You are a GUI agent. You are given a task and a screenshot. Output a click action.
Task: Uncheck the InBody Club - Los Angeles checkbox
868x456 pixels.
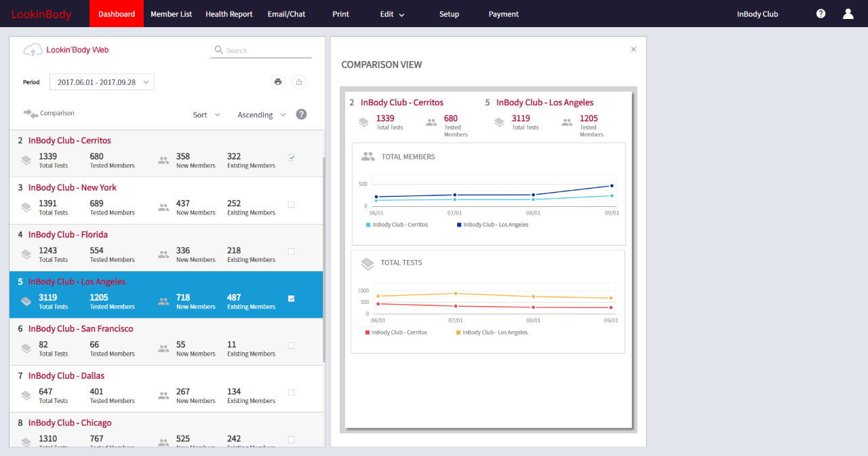(x=292, y=298)
